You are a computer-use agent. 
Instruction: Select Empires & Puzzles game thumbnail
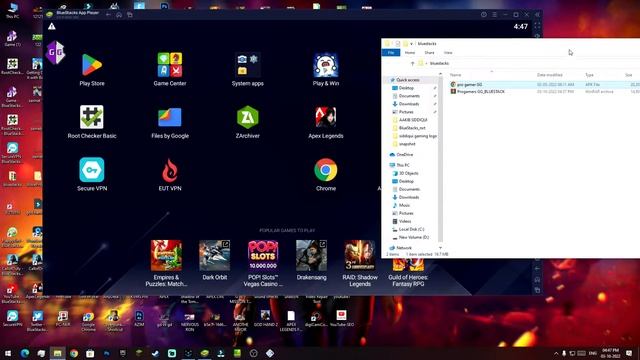click(166, 256)
